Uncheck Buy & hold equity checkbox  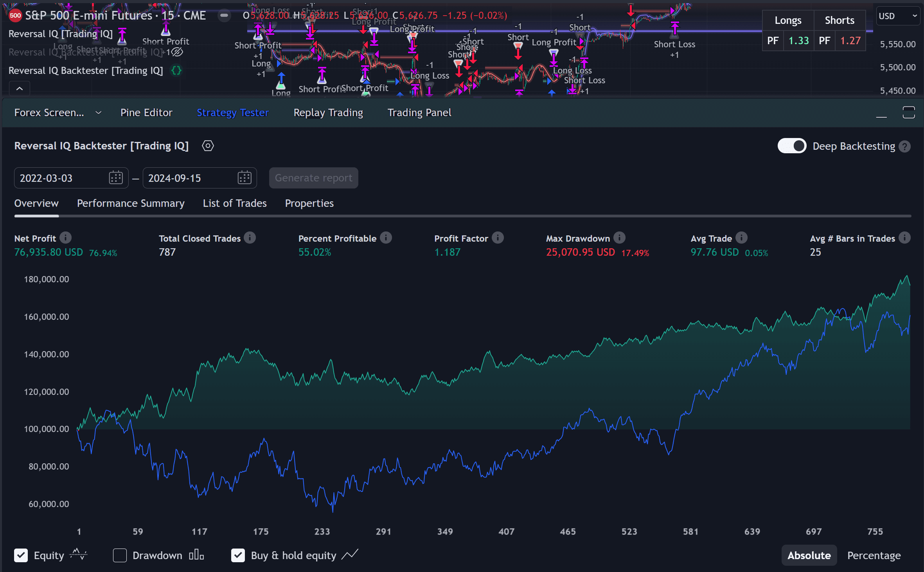click(238, 555)
